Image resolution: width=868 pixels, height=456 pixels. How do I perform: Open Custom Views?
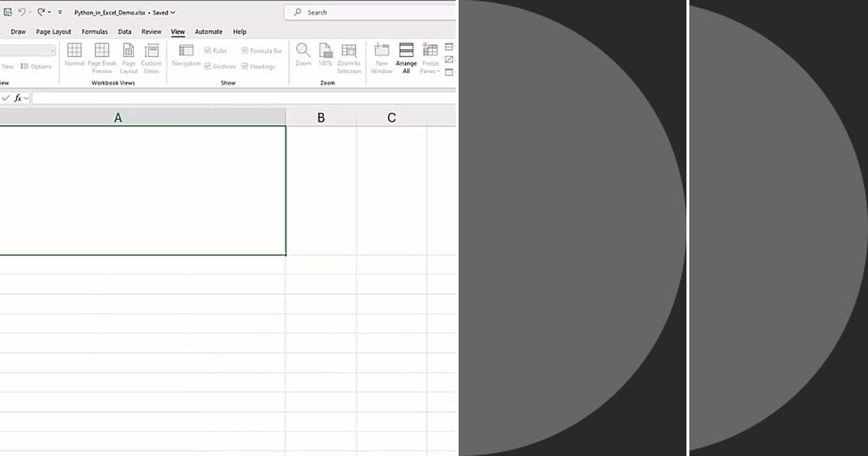click(151, 57)
